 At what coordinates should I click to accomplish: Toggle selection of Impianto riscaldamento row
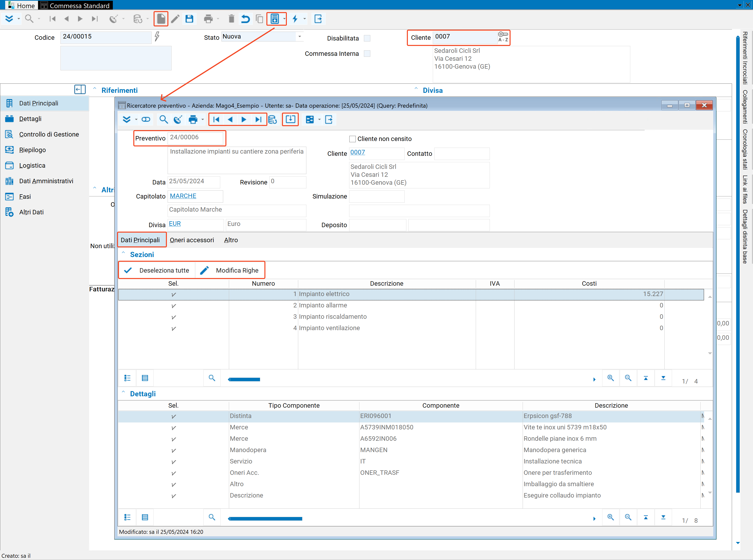point(174,317)
